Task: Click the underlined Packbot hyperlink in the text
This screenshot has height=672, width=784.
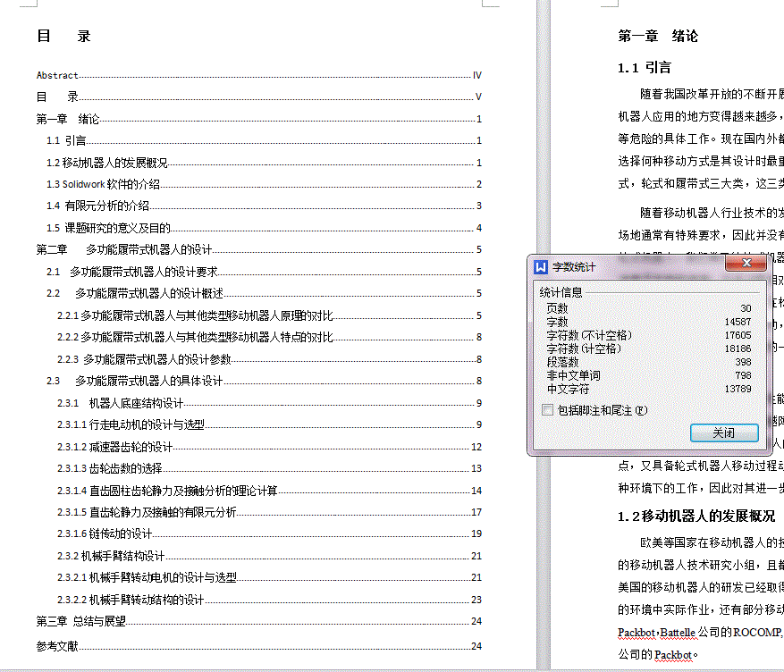Action: [636, 633]
